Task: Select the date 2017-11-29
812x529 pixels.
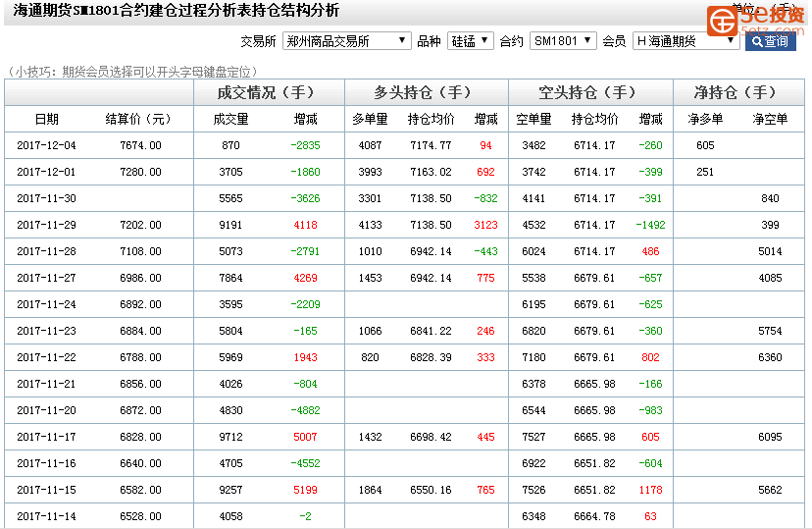Action: [x=47, y=225]
